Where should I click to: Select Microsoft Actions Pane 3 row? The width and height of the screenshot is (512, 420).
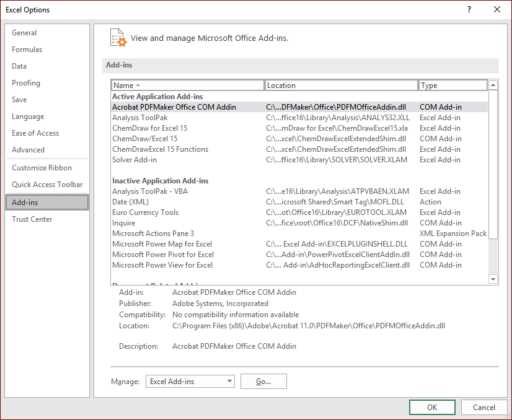click(299, 234)
